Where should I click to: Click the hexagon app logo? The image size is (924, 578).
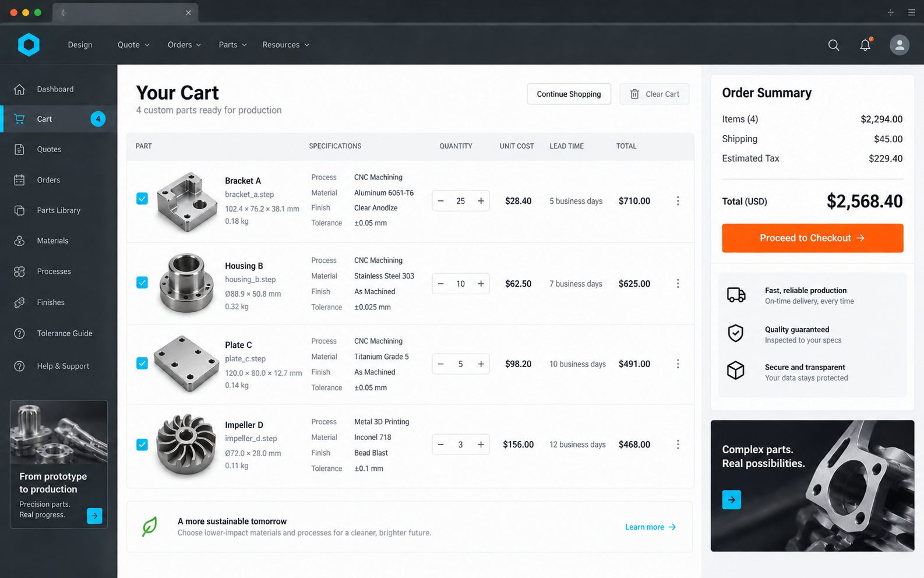pos(29,44)
